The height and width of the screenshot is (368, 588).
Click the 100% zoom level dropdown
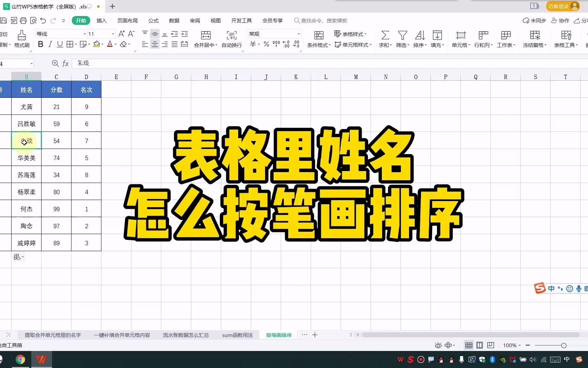511,346
